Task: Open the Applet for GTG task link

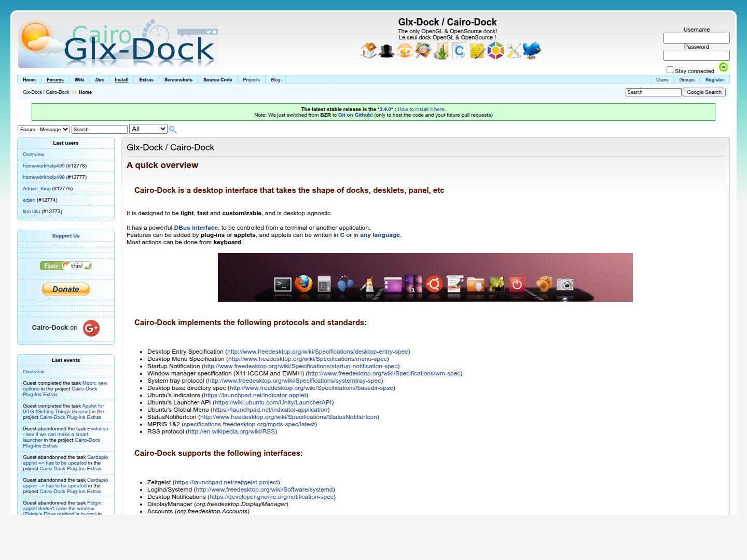Action: [x=63, y=409]
